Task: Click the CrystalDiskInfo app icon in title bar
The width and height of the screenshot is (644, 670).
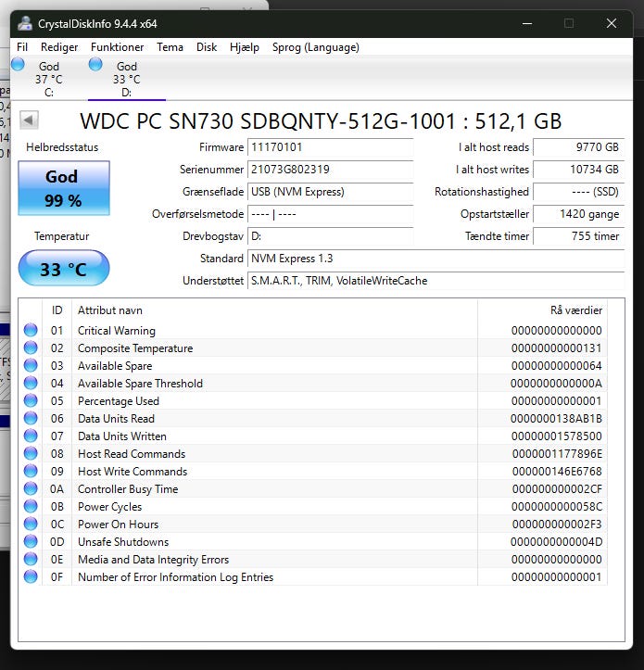Action: [x=25, y=23]
